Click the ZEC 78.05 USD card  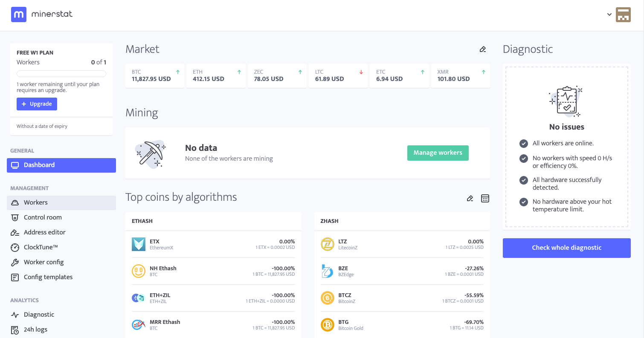[277, 76]
